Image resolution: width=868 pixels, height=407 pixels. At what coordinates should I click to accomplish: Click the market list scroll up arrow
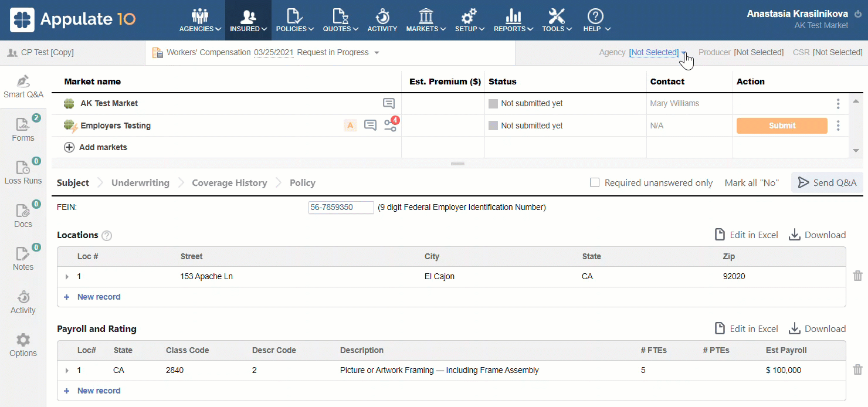click(x=856, y=101)
